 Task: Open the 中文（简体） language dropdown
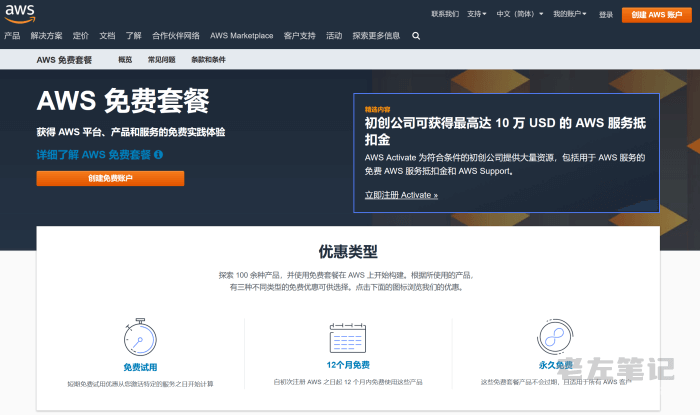click(x=520, y=14)
